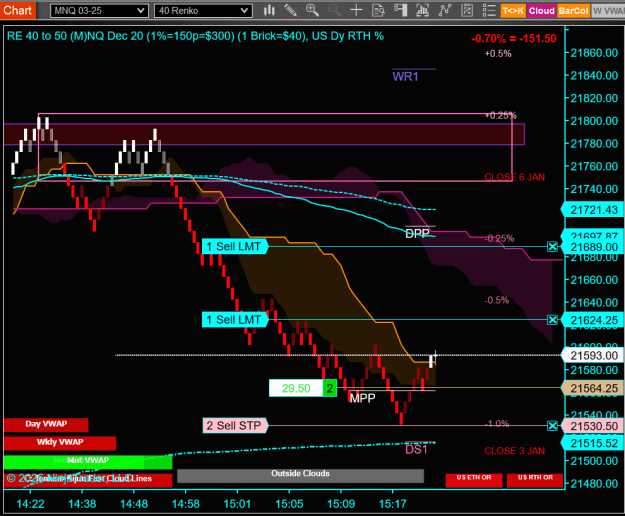Click the zoom in magnifier icon
The width and height of the screenshot is (625, 516).
click(x=312, y=10)
